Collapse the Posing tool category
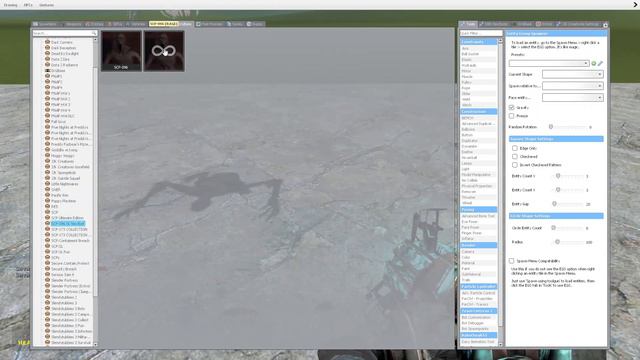640x360 pixels. coord(478,209)
